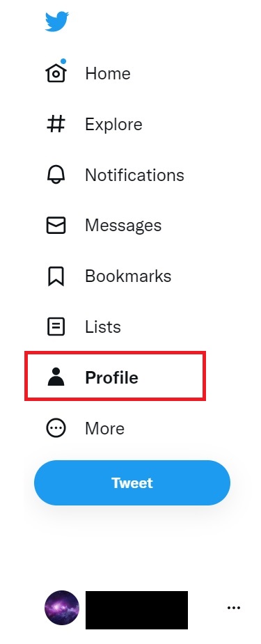Expand More options circle icon
The width and height of the screenshot is (261, 644).
point(56,428)
